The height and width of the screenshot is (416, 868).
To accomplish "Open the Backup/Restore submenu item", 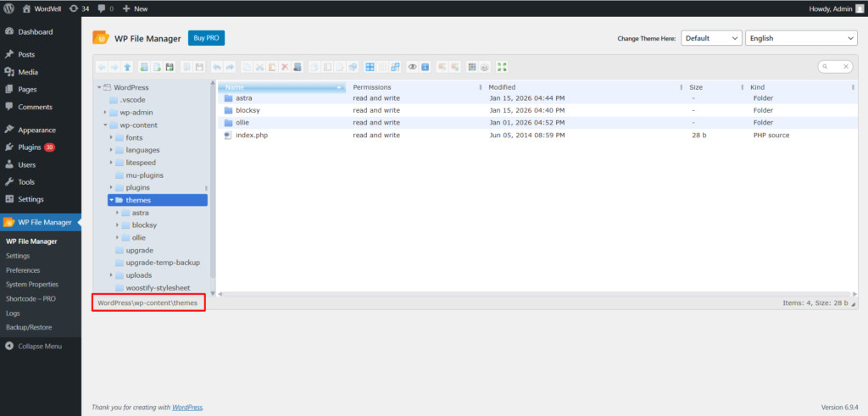I will point(29,328).
